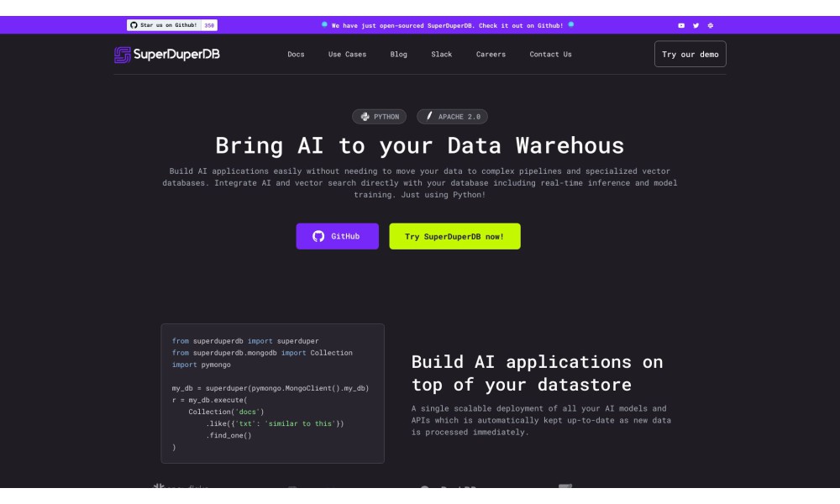
Task: Click the purple GitHub button
Action: [x=338, y=236]
